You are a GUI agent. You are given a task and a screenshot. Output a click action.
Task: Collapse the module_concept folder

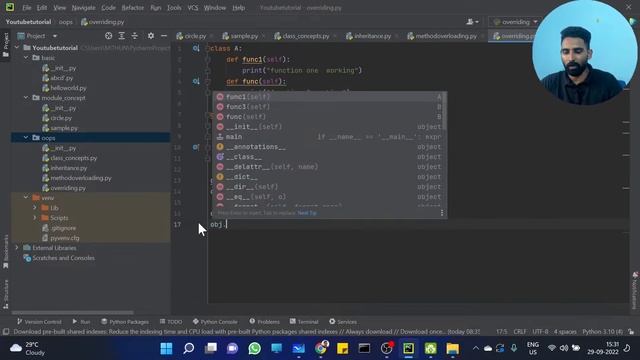[x=26, y=98]
